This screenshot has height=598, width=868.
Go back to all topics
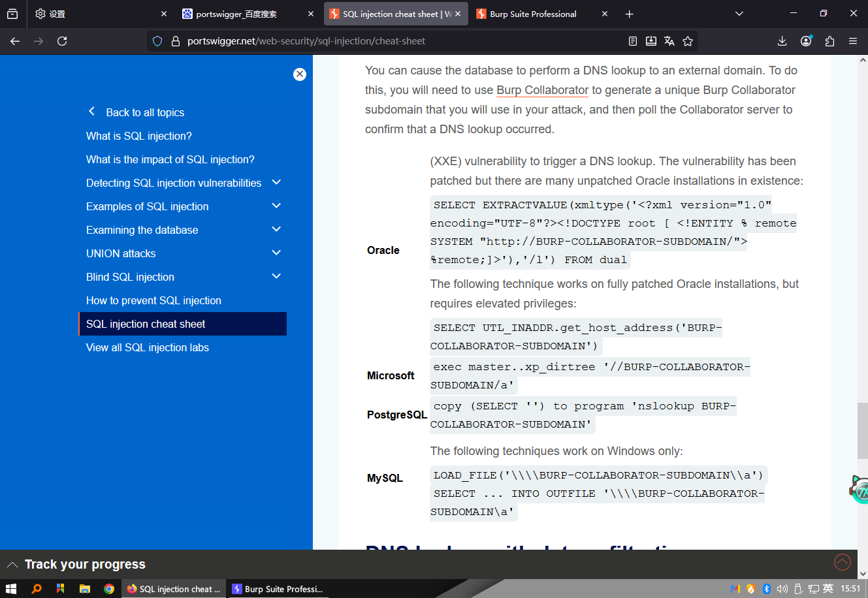(x=137, y=112)
